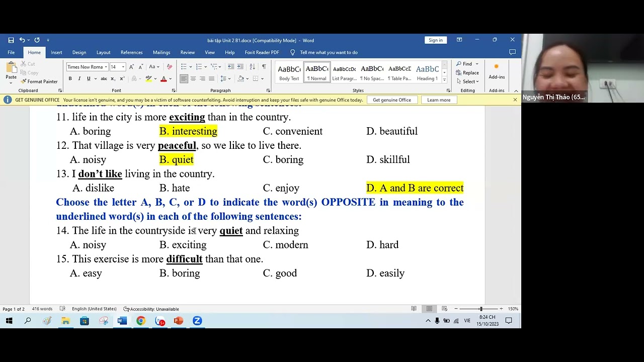Open numbering list dropdown arrow
644x362 pixels.
205,67
